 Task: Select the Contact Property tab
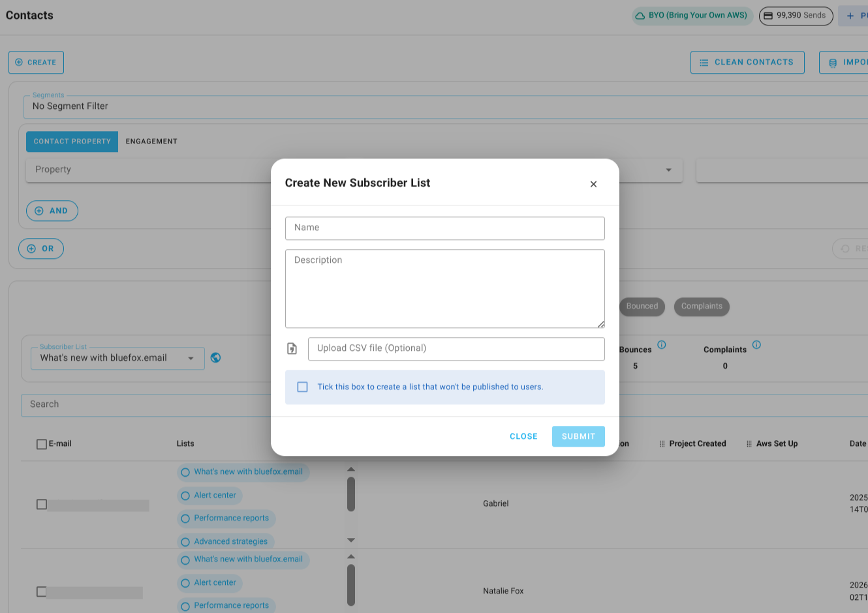72,142
